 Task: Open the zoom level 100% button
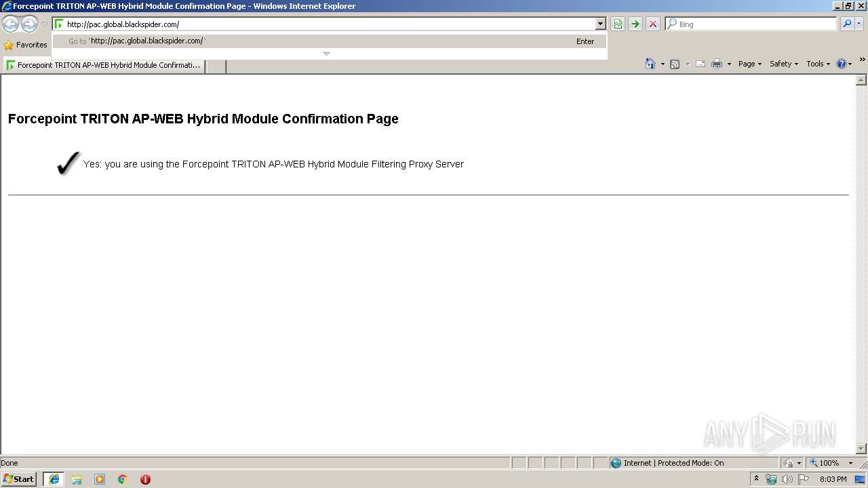(825, 463)
